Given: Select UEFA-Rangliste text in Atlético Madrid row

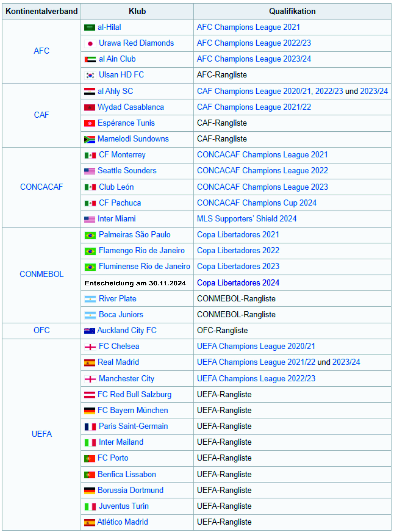Looking at the screenshot, I should point(224,522).
